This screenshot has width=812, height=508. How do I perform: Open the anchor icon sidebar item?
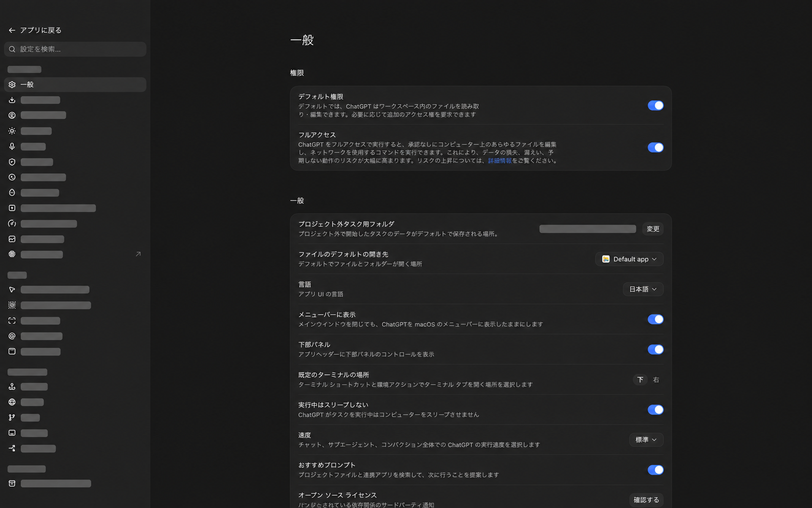(12, 387)
